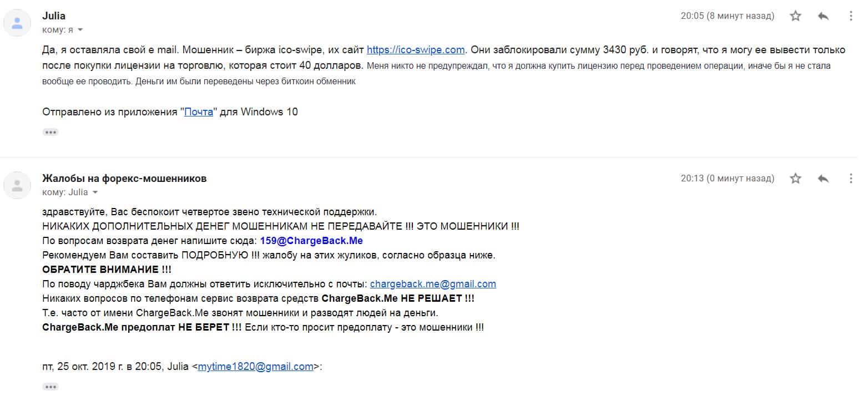
Task: Click the 159@ChargeBack.Me address
Action: tap(311, 241)
